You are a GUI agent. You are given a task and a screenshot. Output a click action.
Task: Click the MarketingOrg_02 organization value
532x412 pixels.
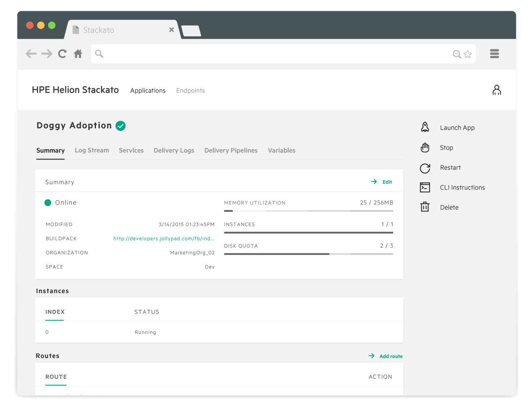pos(192,253)
